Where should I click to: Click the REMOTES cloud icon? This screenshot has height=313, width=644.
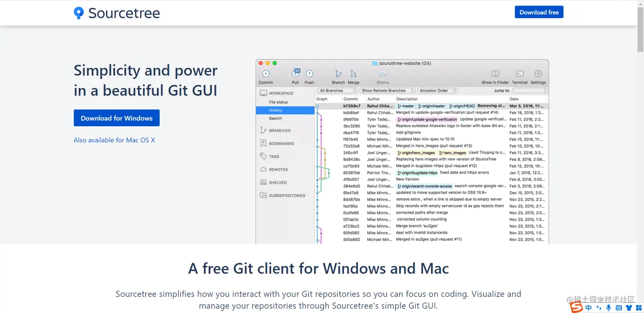[x=263, y=169]
